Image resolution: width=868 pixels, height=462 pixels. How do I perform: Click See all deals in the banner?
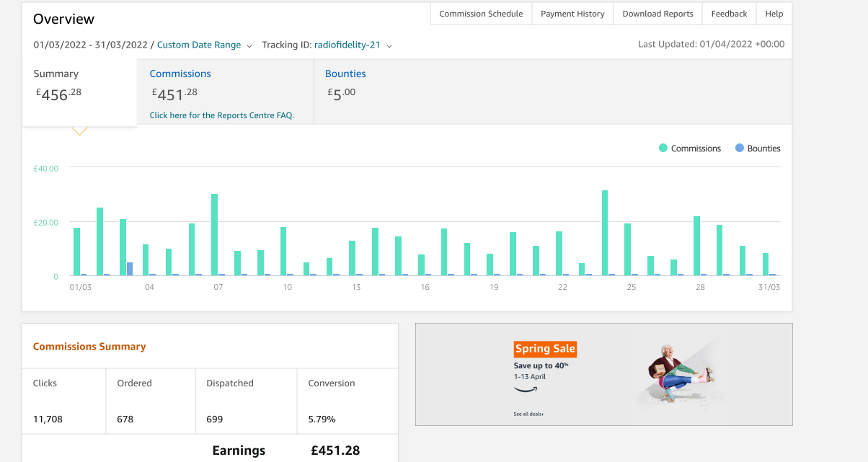tap(528, 414)
